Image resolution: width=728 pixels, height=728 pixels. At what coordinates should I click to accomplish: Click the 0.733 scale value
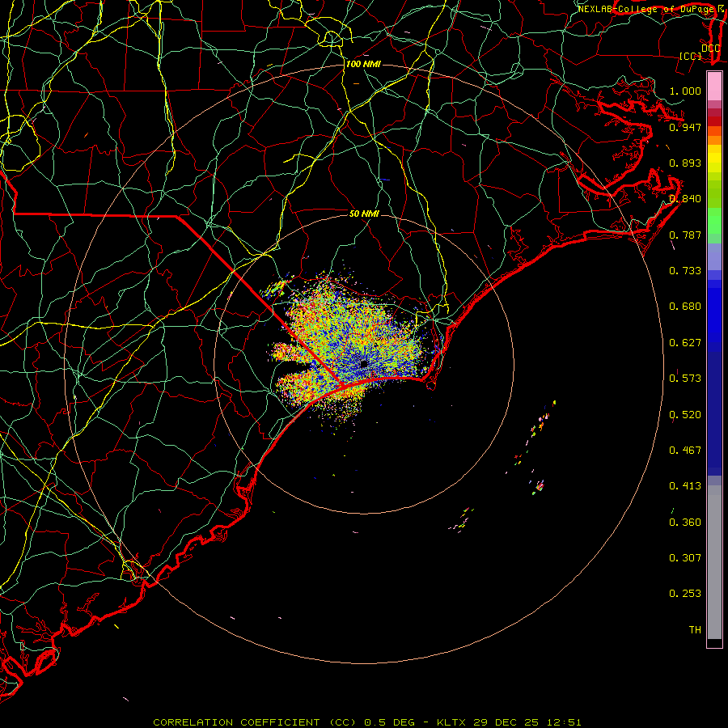pyautogui.click(x=685, y=271)
